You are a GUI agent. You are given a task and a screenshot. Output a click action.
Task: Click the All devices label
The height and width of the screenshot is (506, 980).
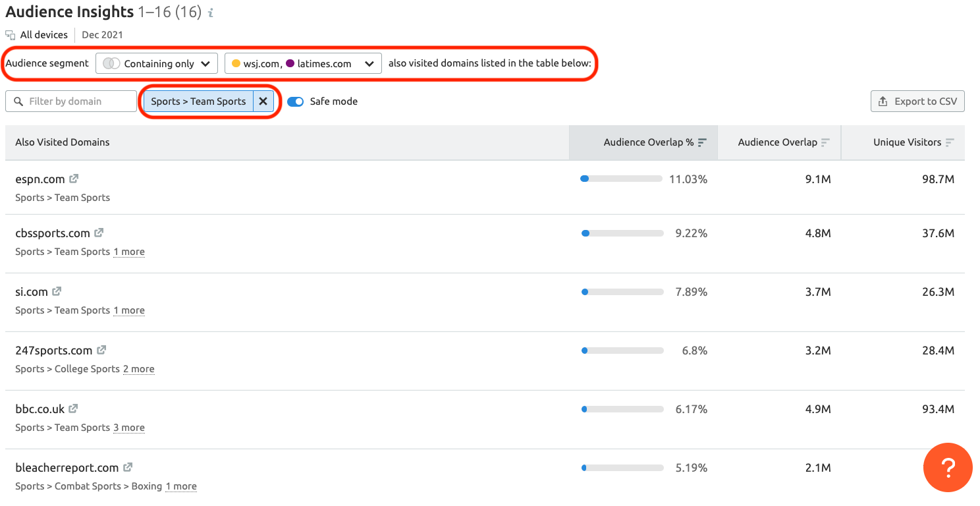point(43,35)
